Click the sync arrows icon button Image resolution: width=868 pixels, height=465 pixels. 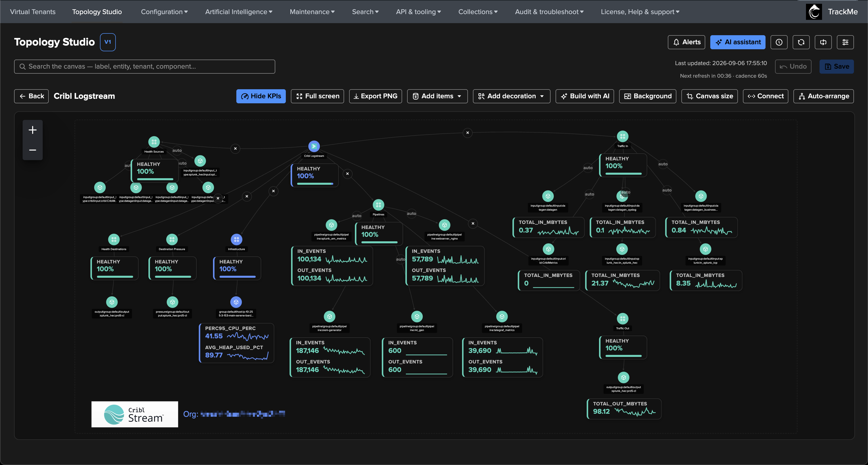pos(823,42)
